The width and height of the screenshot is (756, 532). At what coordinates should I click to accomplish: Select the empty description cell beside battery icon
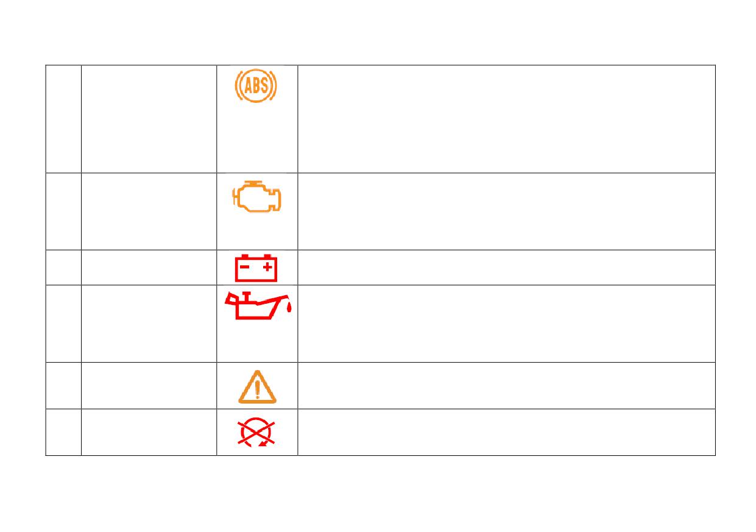[506, 267]
